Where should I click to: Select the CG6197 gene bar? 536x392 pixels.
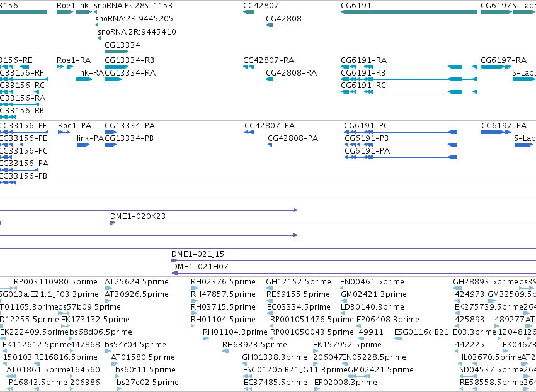pos(496,12)
